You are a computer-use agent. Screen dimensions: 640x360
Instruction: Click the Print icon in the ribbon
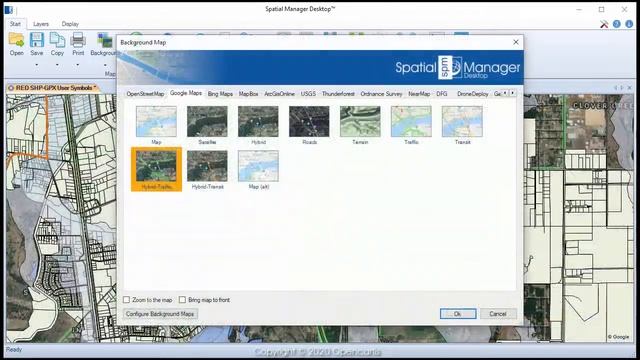click(x=78, y=40)
